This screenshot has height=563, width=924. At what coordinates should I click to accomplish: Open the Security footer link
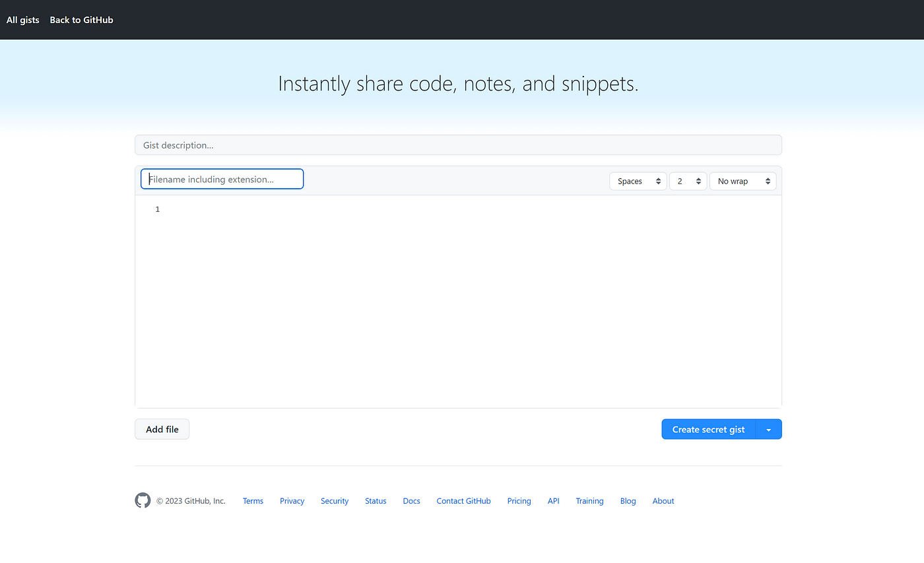point(335,501)
